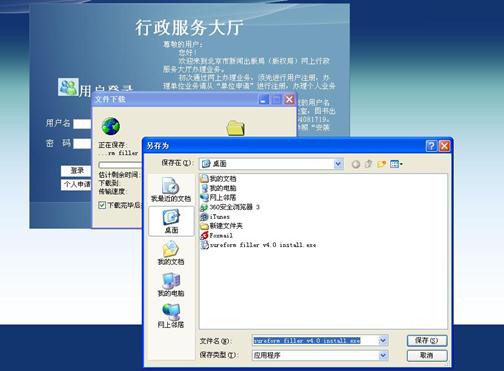Open 我最近的文档 in places bar
The height and width of the screenshot is (371, 504).
(x=171, y=190)
